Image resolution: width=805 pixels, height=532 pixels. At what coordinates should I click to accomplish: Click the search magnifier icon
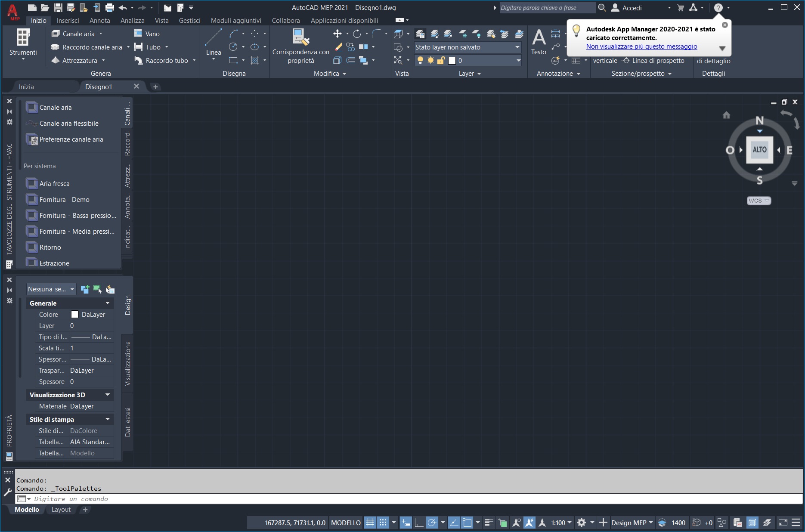(x=602, y=8)
